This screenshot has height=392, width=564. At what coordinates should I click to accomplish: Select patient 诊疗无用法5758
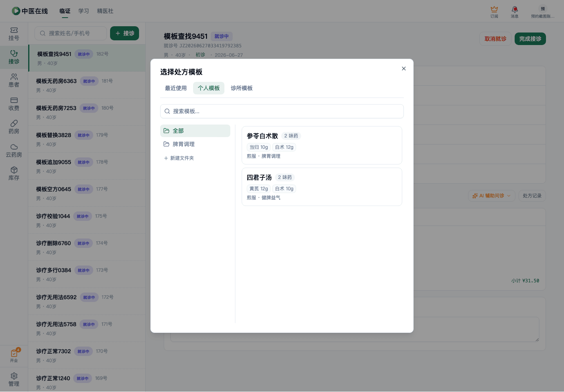pos(87,328)
